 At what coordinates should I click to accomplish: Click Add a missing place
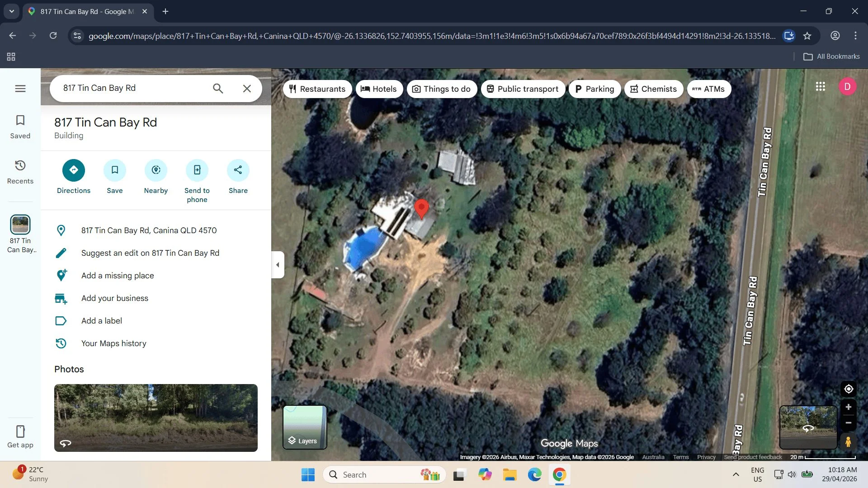click(x=156, y=276)
